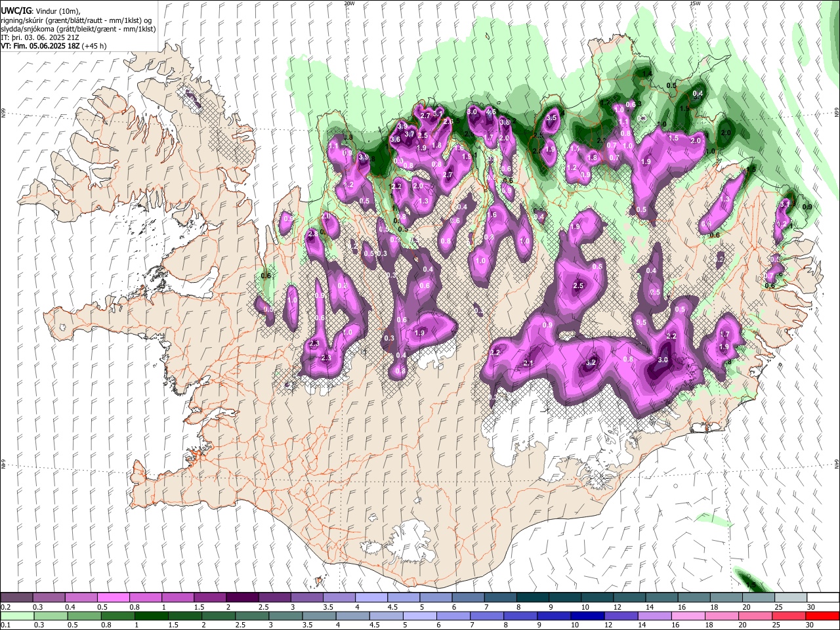840x630 pixels.
Task: Select the dark teal top-scale swatch between 8 and 9
Action: pyautogui.click(x=532, y=597)
